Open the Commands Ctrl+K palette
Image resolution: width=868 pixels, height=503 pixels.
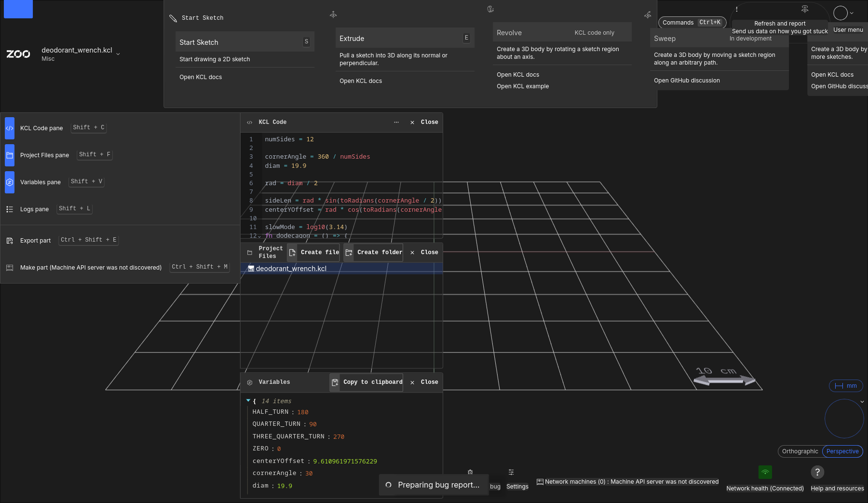pos(692,23)
